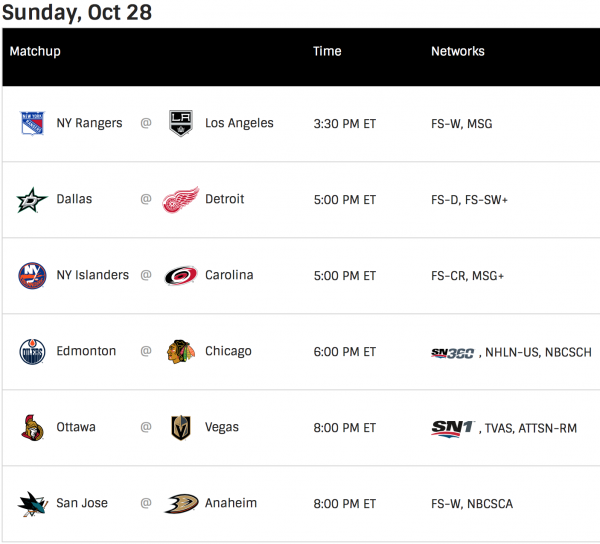Click the SN1 network logo
The image size is (600, 544).
[x=452, y=428]
